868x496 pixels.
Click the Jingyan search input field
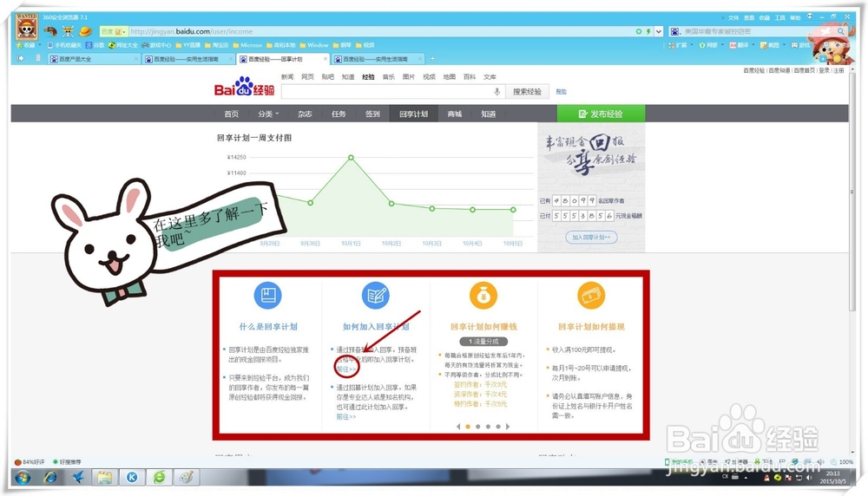(392, 92)
